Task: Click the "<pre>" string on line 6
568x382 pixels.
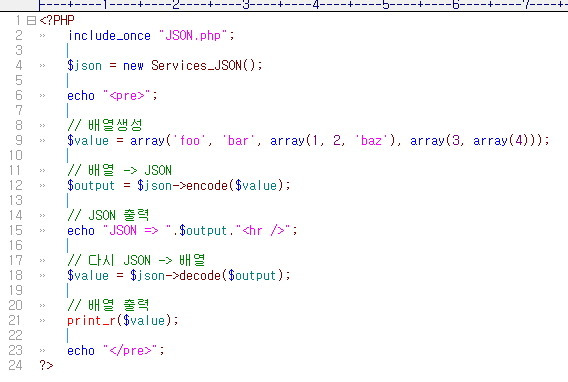Action: [x=127, y=96]
